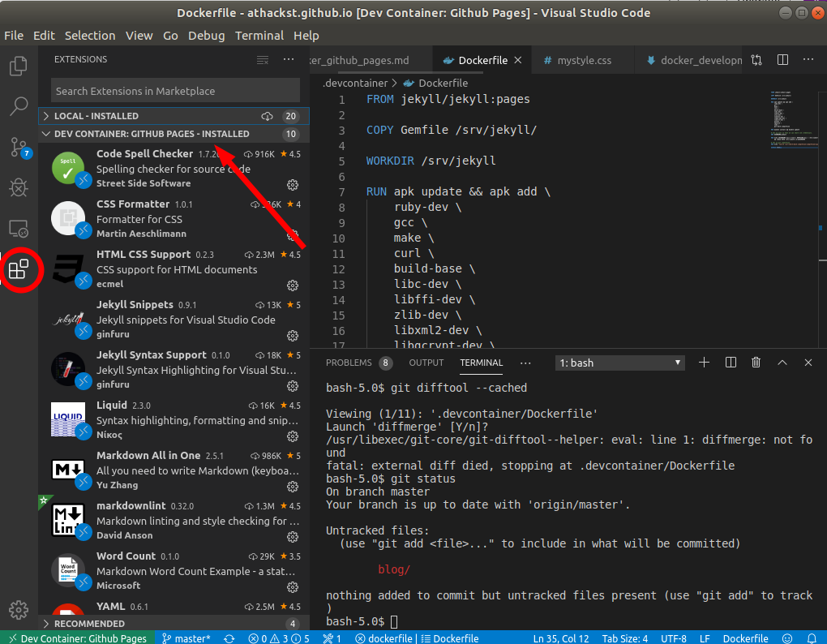This screenshot has height=644, width=827.
Task: Click UTF-8 encoding indicator
Action: (674, 638)
